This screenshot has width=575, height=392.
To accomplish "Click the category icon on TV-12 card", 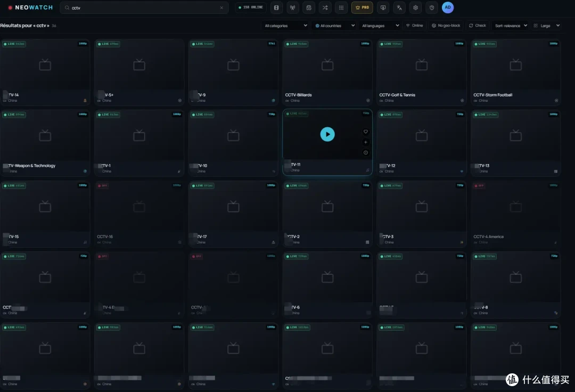I will 462,171.
